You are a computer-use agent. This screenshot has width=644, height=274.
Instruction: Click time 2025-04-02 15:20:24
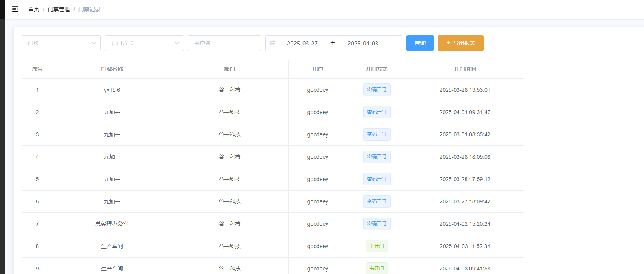tap(465, 224)
